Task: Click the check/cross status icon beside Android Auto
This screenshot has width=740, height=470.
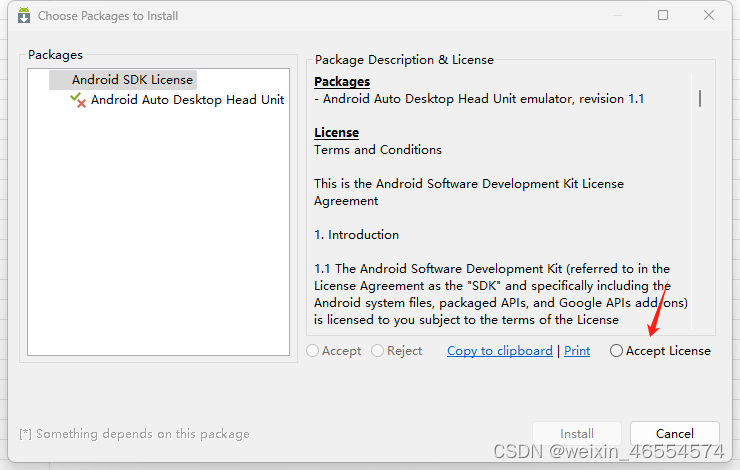Action: (78, 100)
